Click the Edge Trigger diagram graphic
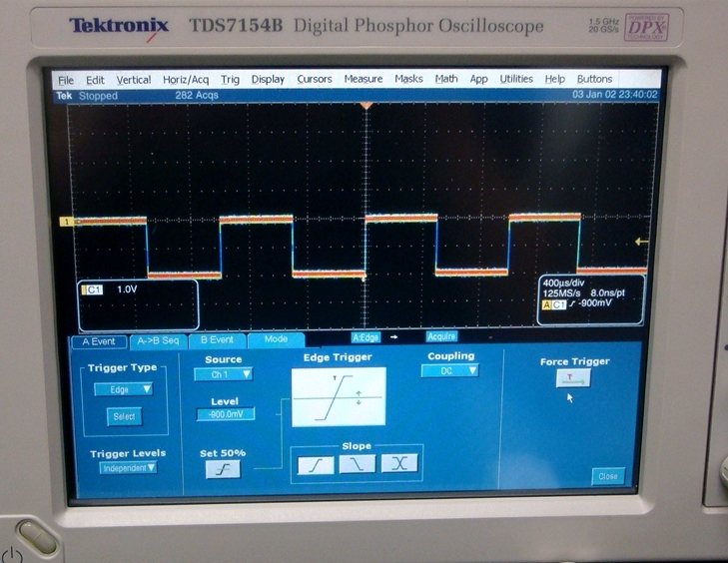The width and height of the screenshot is (728, 563). pyautogui.click(x=339, y=397)
